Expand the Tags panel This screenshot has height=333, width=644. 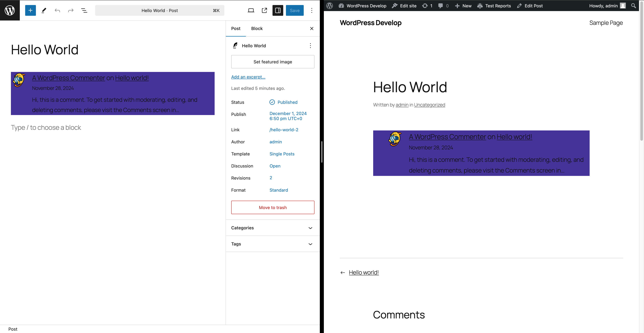tap(273, 244)
